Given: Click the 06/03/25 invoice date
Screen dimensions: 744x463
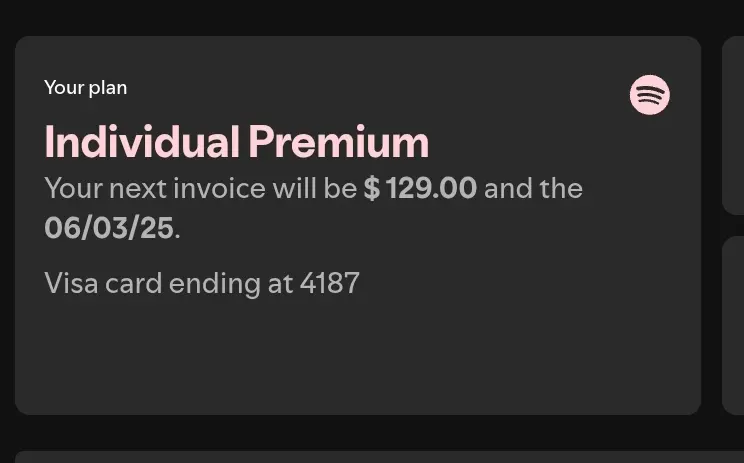Looking at the screenshot, I should pyautogui.click(x=109, y=228).
